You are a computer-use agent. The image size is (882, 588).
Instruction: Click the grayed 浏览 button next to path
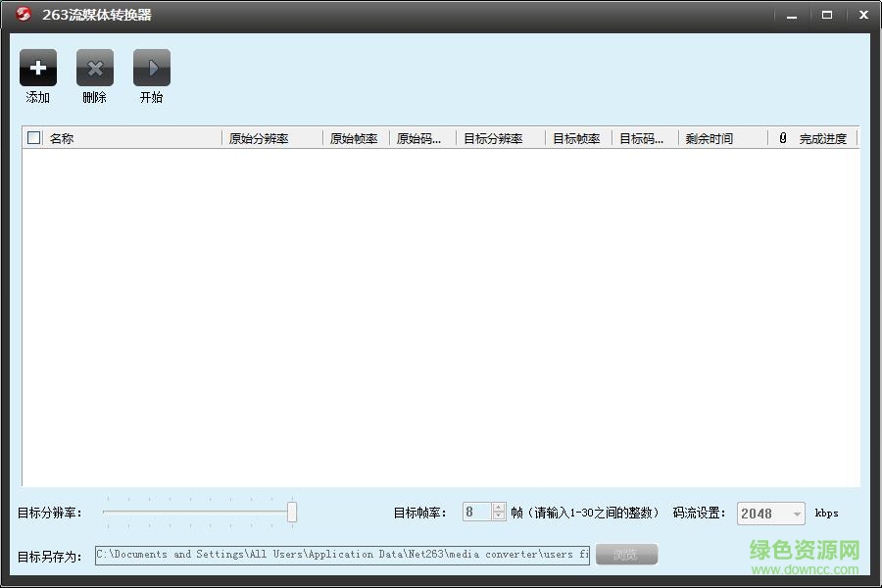point(626,554)
